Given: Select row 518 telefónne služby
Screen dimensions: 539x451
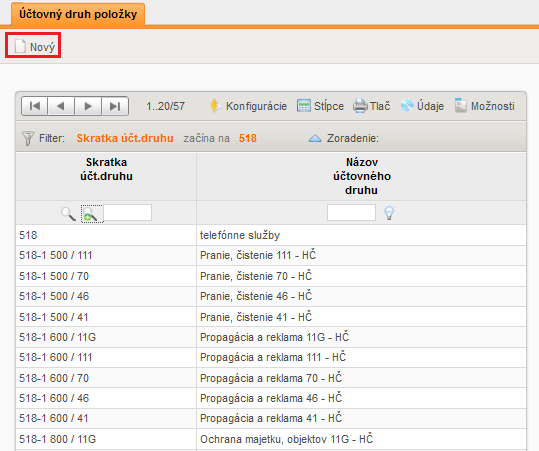Looking at the screenshot, I should [x=271, y=235].
